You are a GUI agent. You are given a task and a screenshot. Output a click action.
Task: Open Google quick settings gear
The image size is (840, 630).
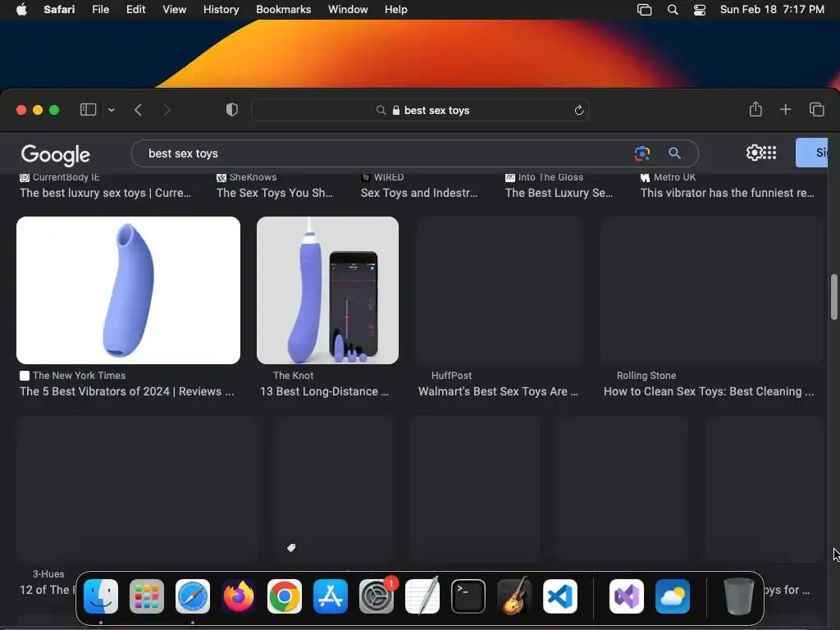click(754, 153)
